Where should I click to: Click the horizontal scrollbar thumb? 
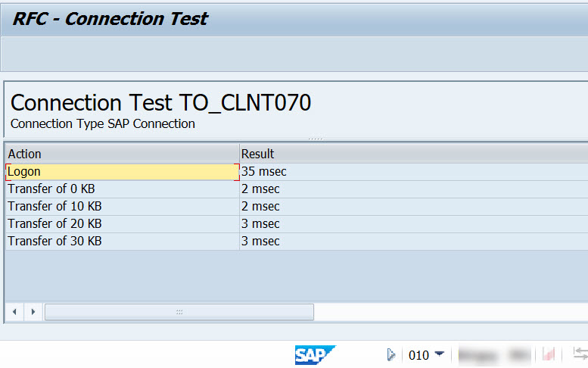coord(179,311)
